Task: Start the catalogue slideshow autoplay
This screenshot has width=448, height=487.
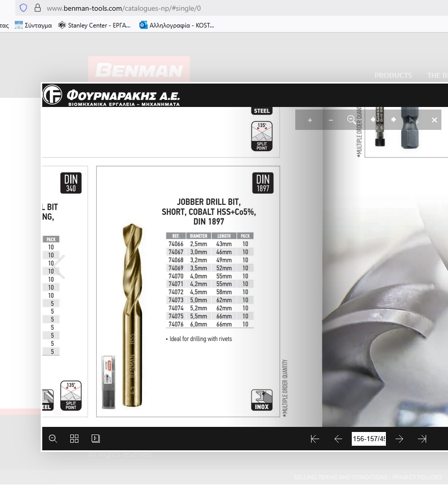Action: click(x=95, y=439)
